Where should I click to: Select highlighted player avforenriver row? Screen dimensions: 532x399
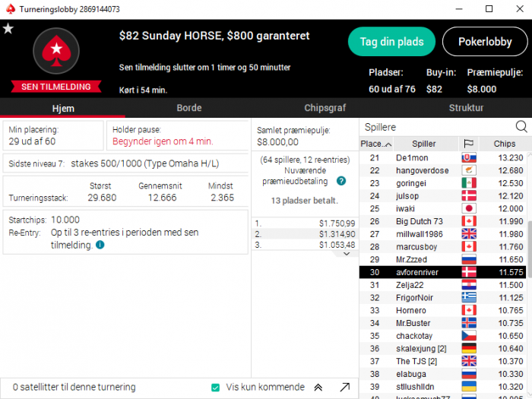[442, 272]
